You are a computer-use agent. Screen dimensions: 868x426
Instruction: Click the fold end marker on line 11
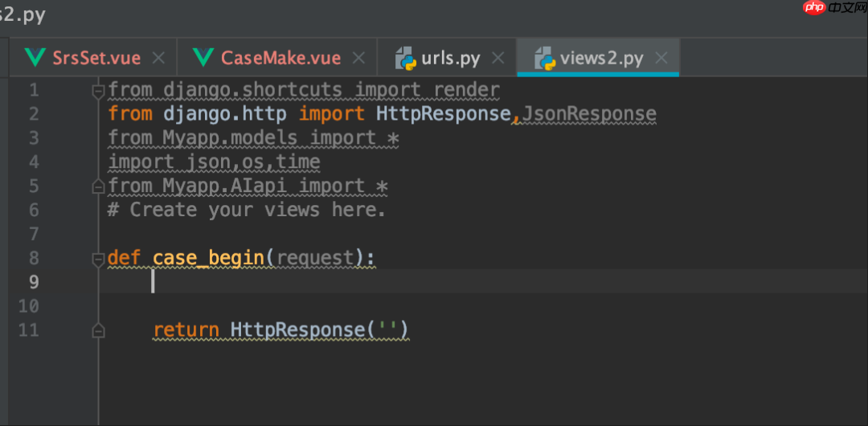pyautogui.click(x=98, y=330)
